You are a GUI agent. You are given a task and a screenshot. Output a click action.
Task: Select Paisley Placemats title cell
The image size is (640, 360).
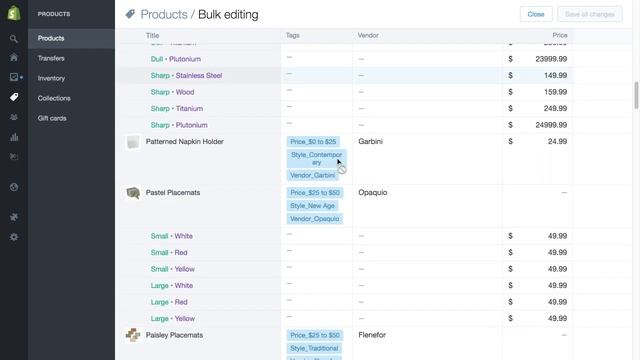pos(174,335)
